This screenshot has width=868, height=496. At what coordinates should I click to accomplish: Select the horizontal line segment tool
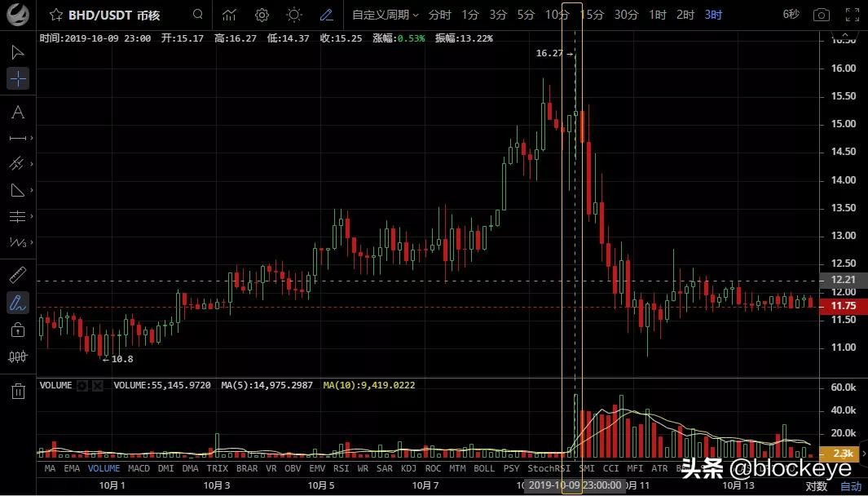click(18, 138)
